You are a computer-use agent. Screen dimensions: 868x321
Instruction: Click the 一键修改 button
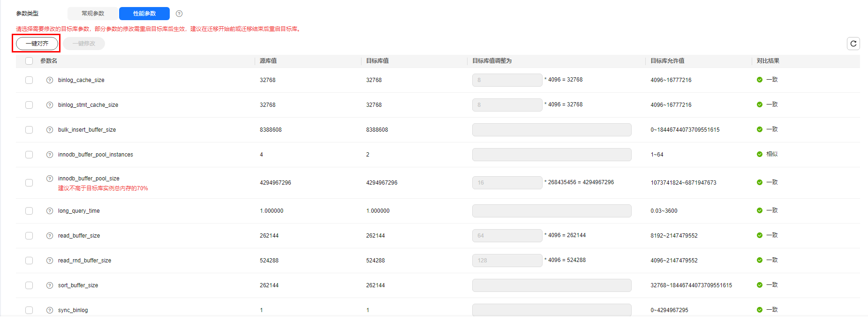84,44
